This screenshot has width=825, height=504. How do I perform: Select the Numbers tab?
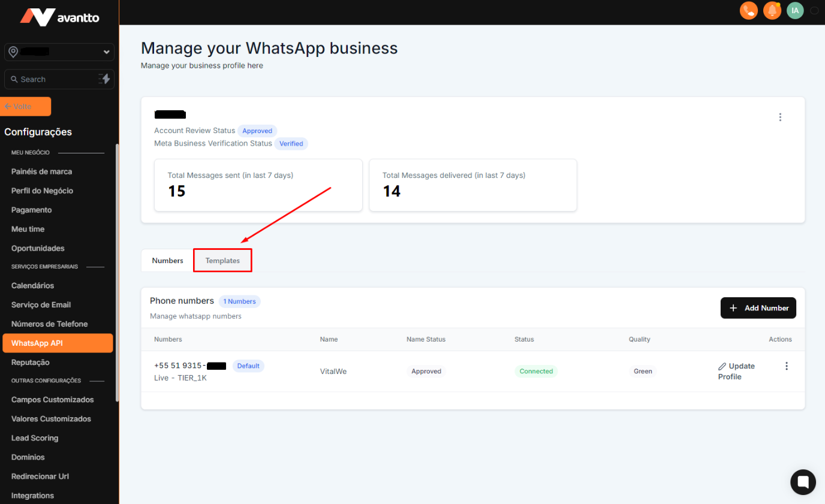tap(167, 261)
